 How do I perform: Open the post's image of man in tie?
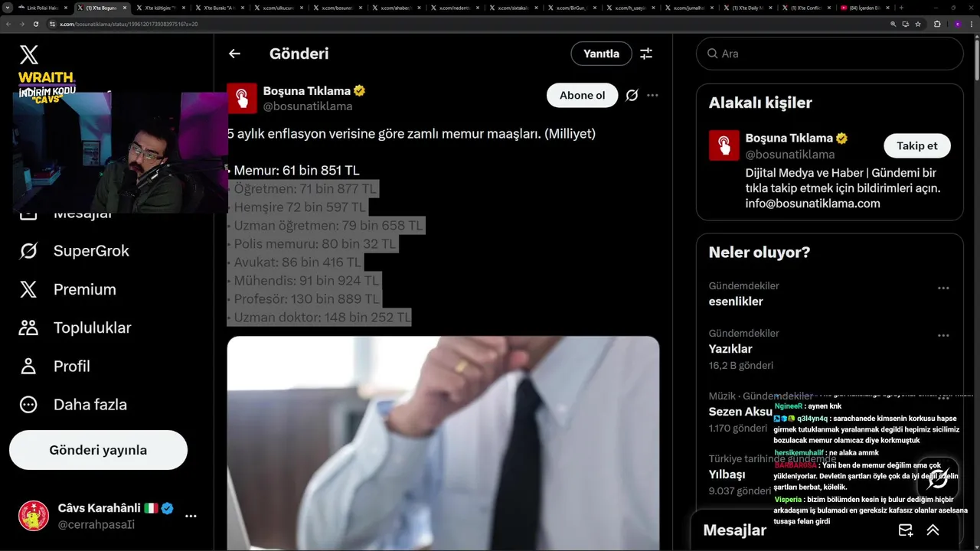click(x=443, y=443)
